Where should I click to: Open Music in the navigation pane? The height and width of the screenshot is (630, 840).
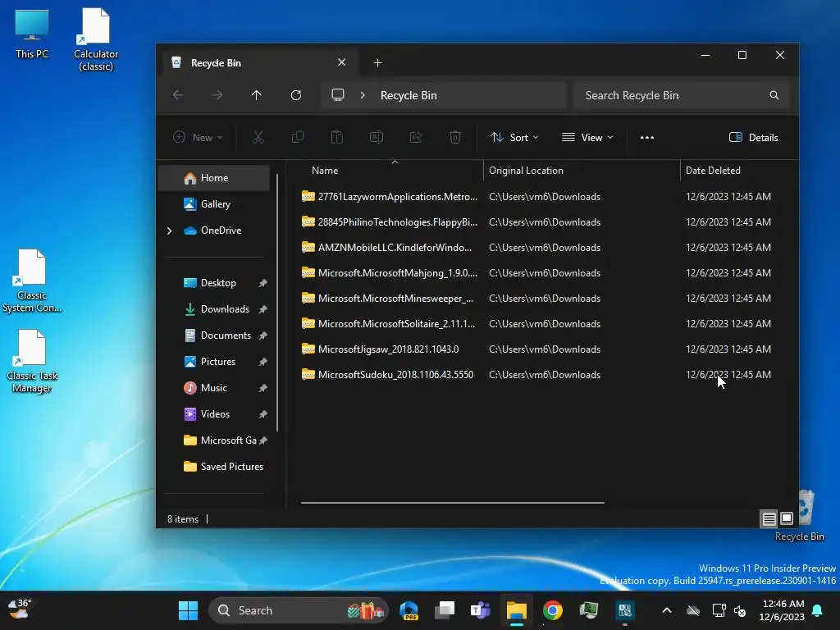214,388
